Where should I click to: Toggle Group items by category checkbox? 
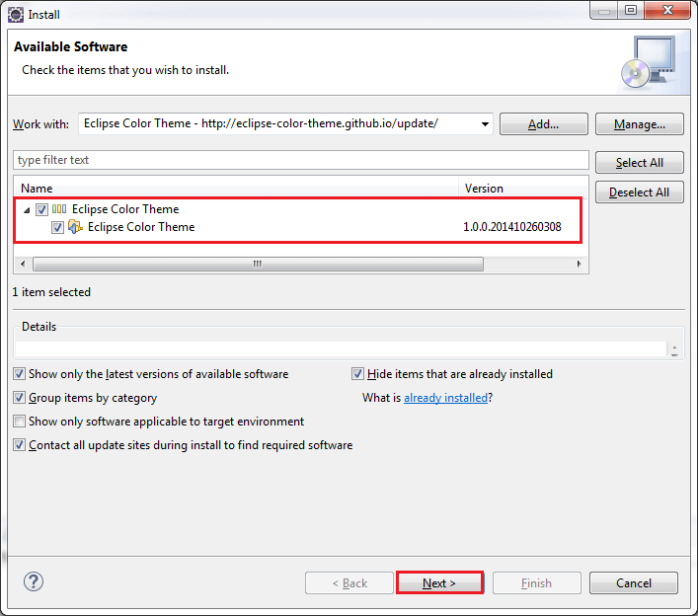tap(19, 398)
